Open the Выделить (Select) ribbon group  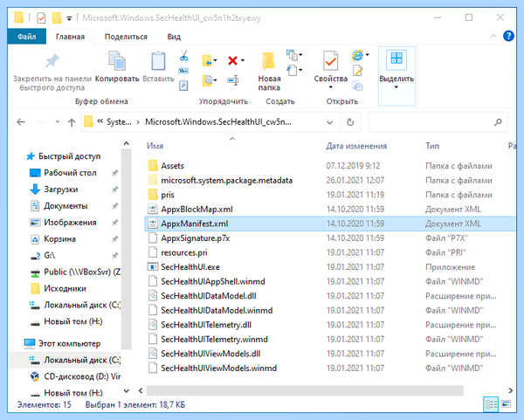tap(396, 76)
